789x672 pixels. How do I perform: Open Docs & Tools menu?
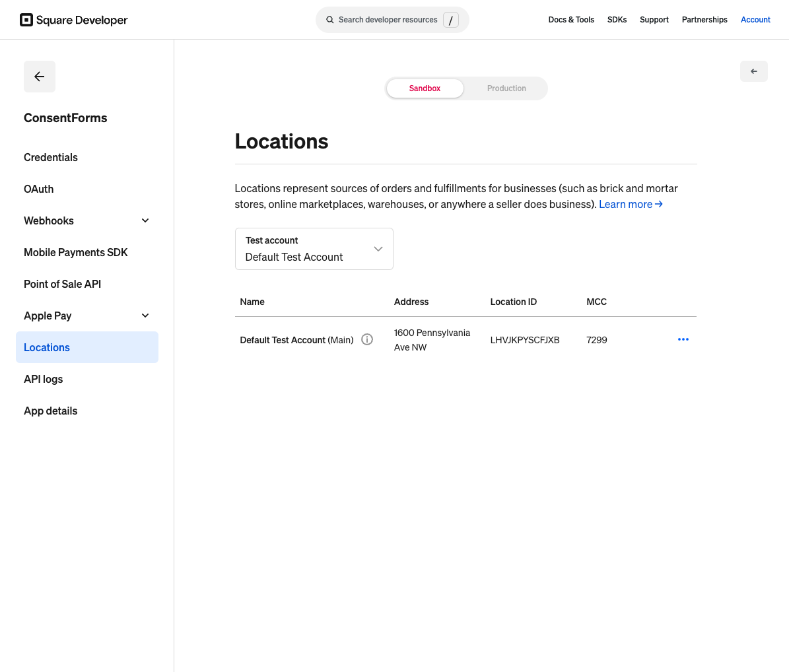coord(571,20)
